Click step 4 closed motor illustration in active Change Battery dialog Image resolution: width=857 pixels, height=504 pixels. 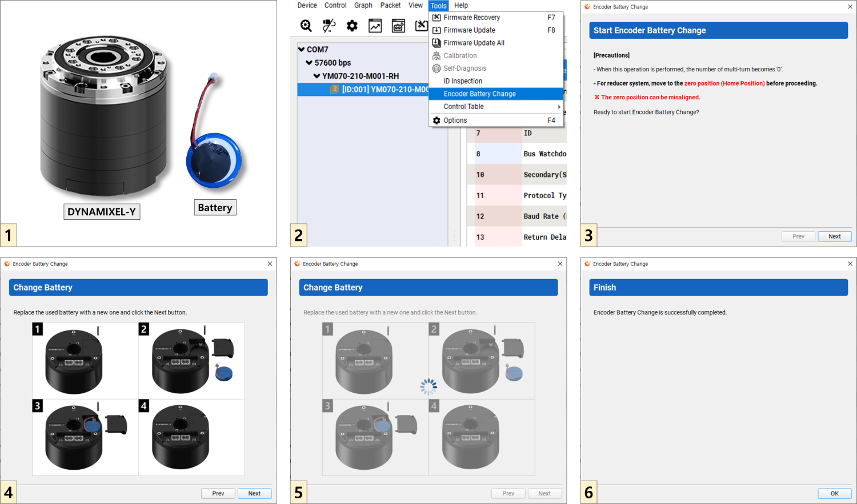(191, 437)
